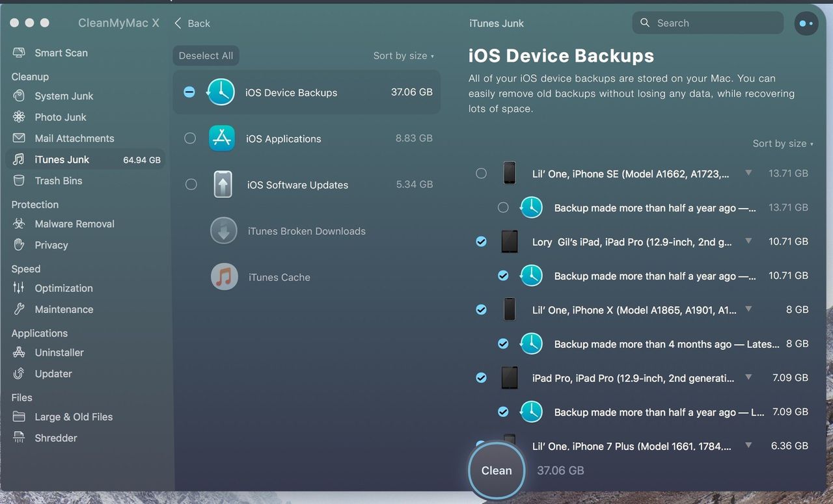Click the iTunes Broken Downloads icon
Screen dimensions: 833x504
223,231
